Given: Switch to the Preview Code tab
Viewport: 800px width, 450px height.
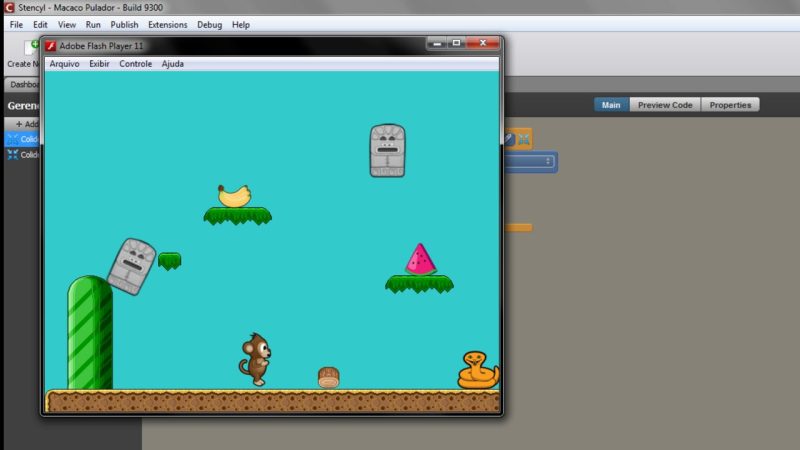Looking at the screenshot, I should pos(665,105).
